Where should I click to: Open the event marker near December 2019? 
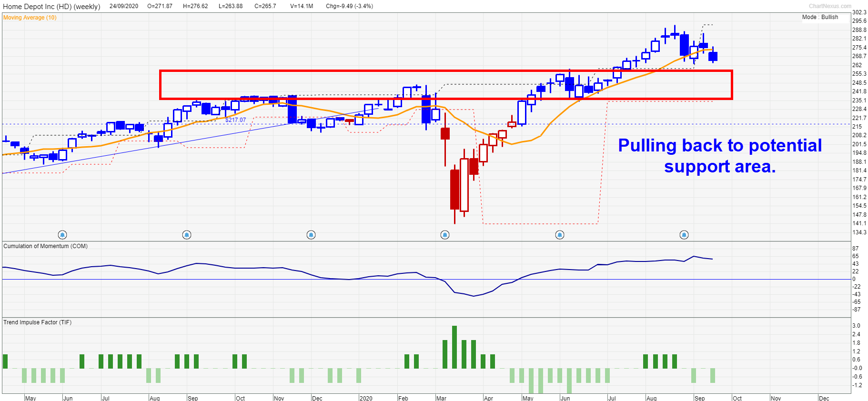coord(311,235)
